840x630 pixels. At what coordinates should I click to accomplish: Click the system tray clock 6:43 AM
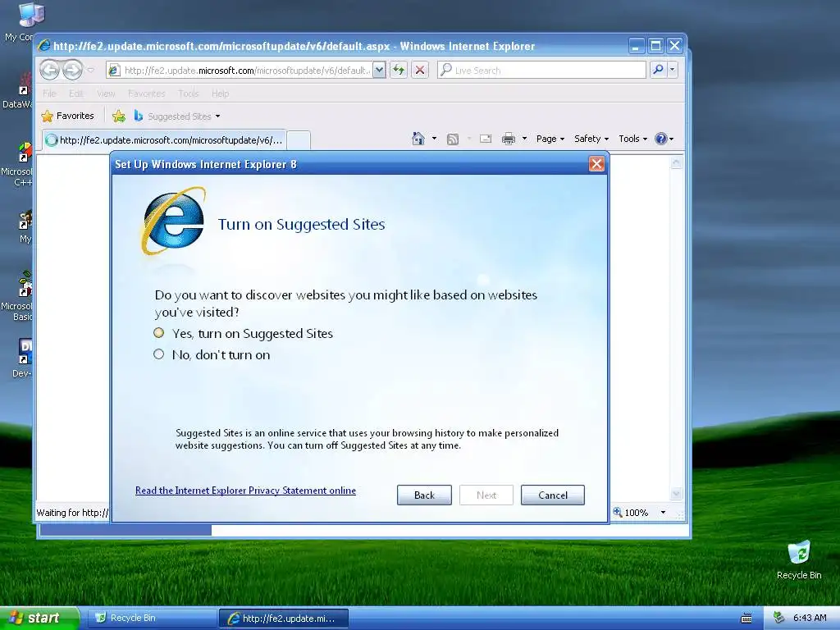pos(810,618)
